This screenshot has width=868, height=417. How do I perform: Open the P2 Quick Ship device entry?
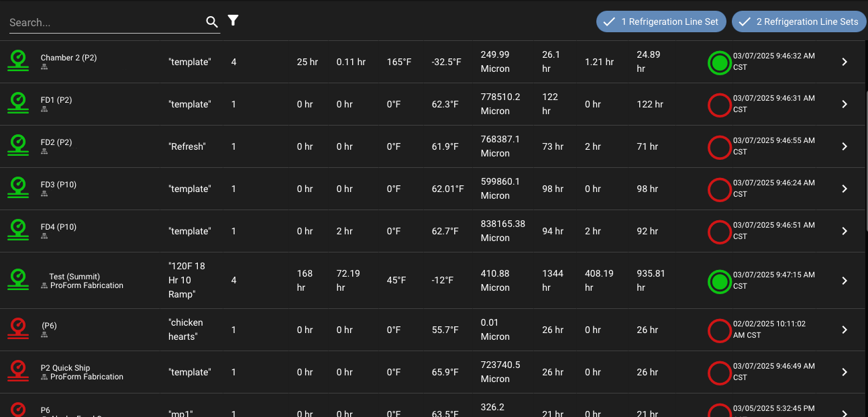click(65, 368)
